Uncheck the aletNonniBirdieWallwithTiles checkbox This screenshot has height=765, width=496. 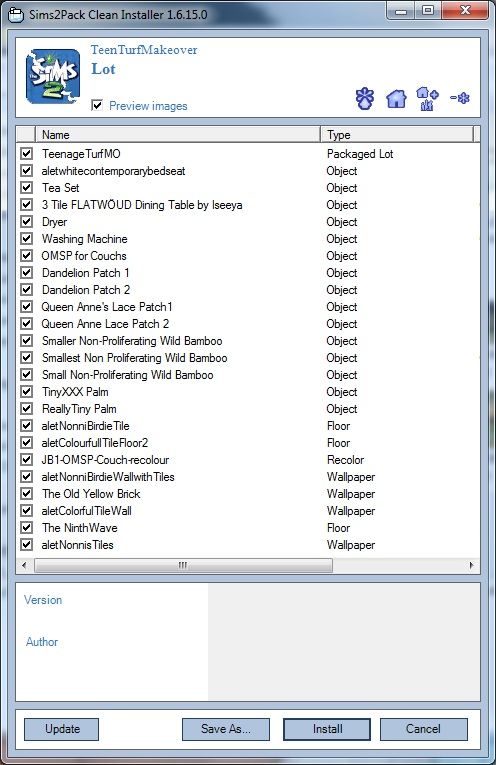pyautogui.click(x=26, y=477)
